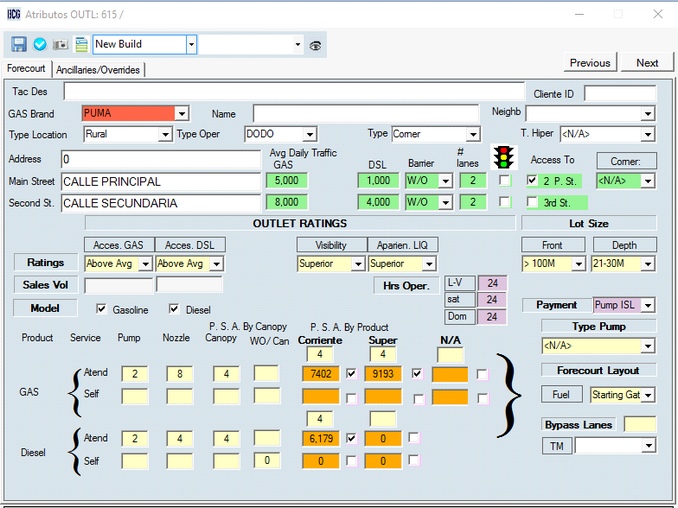
Task: Click the DSL traffic value 4,000
Action: coord(378,202)
